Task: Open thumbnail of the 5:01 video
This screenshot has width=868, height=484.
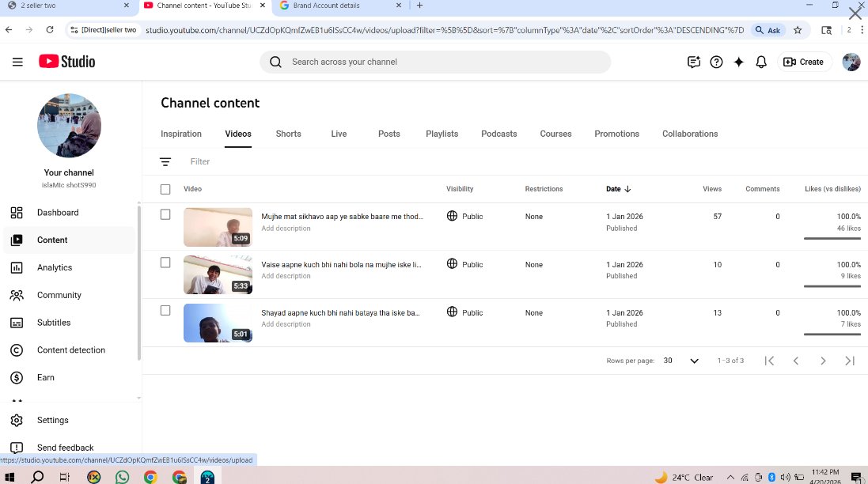Action: click(218, 323)
